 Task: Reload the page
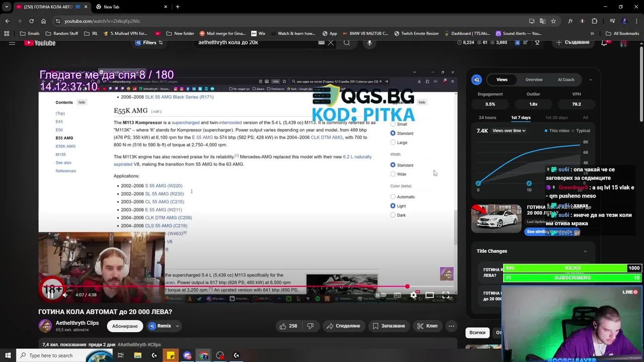pos(31,21)
